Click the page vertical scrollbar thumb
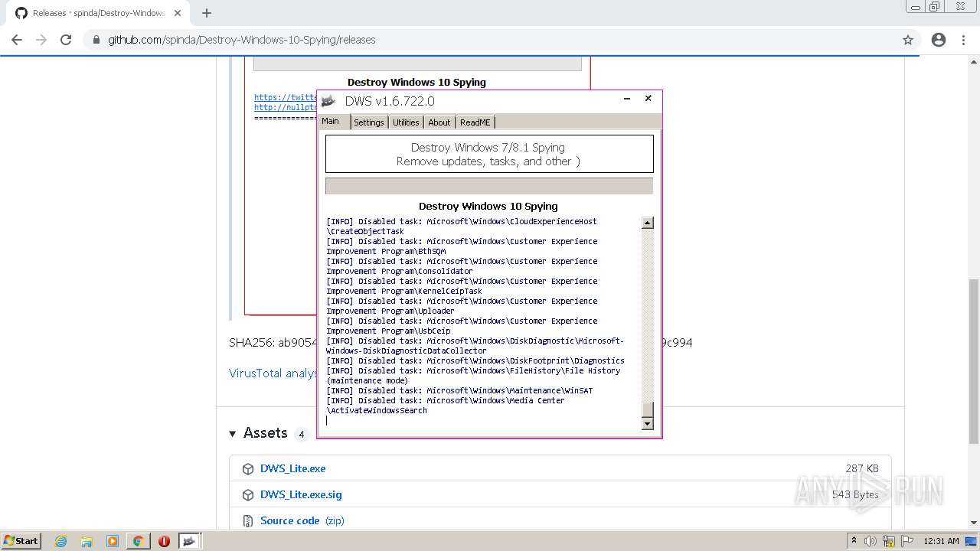Image resolution: width=980 pixels, height=551 pixels. tap(974, 361)
